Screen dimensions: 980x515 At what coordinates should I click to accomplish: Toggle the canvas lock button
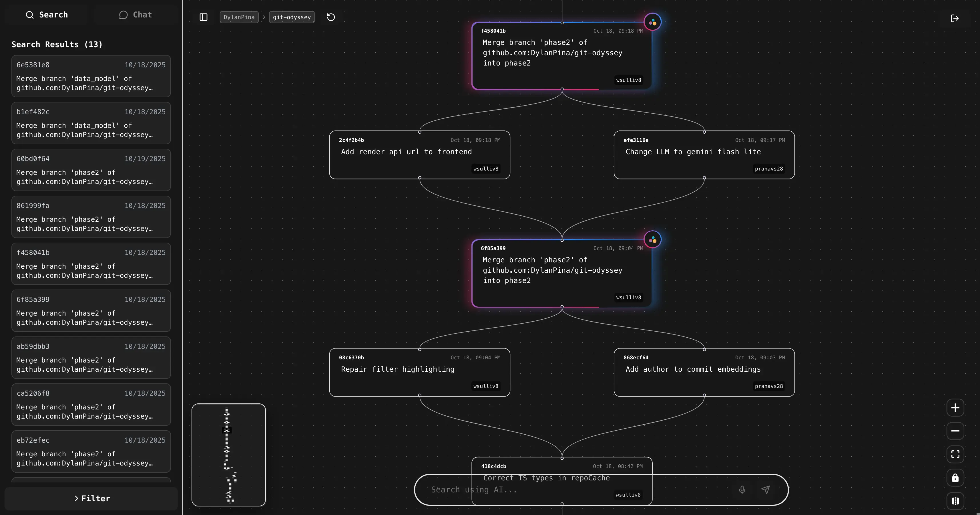[955, 478]
